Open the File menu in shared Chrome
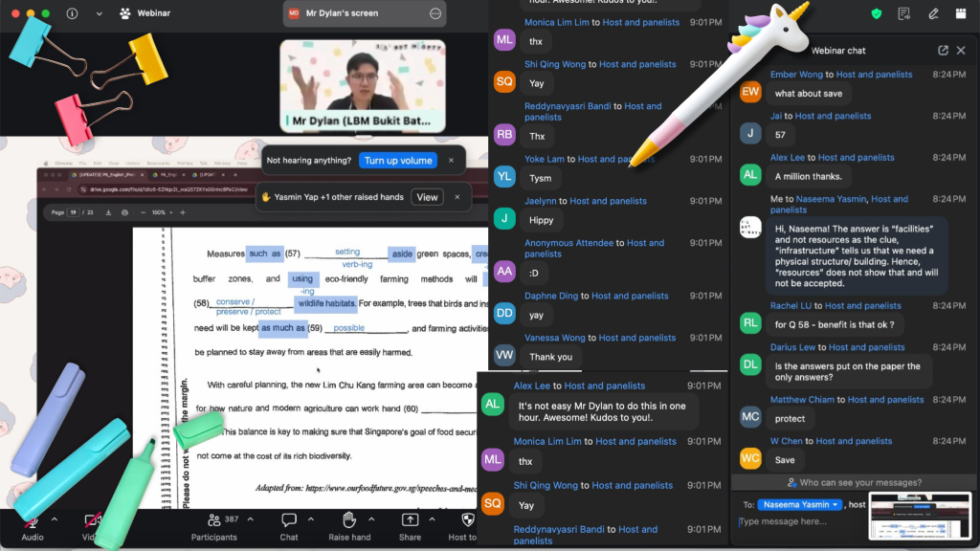Screen dimensions: 980x551 [82, 163]
